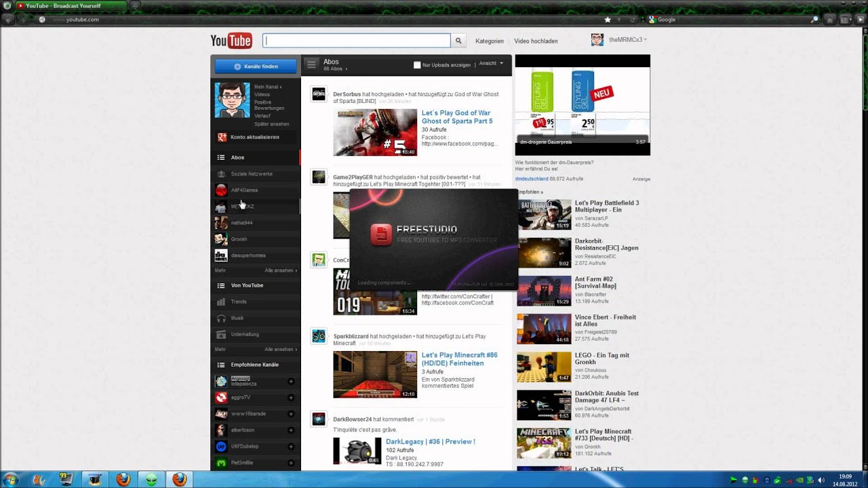868x488 pixels.
Task: Click the green alien icon in taskbar
Action: click(x=151, y=479)
